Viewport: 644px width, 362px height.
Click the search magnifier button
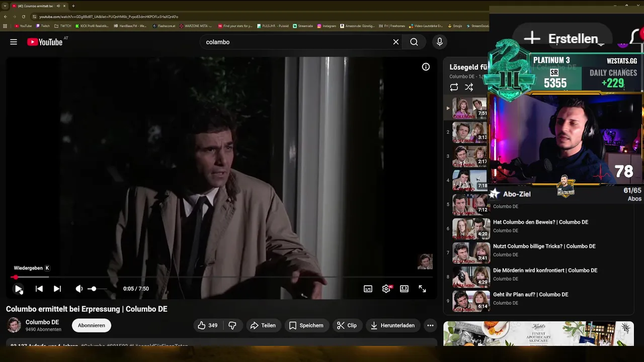(x=414, y=42)
